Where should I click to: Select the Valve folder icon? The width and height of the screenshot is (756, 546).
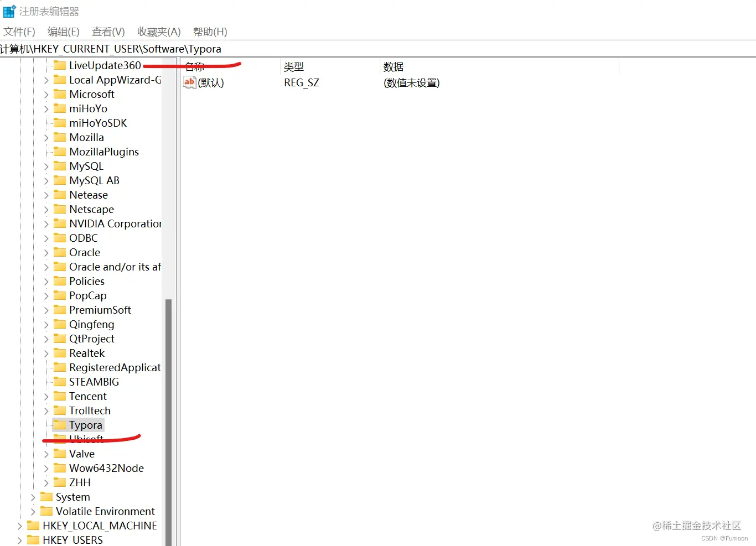60,454
